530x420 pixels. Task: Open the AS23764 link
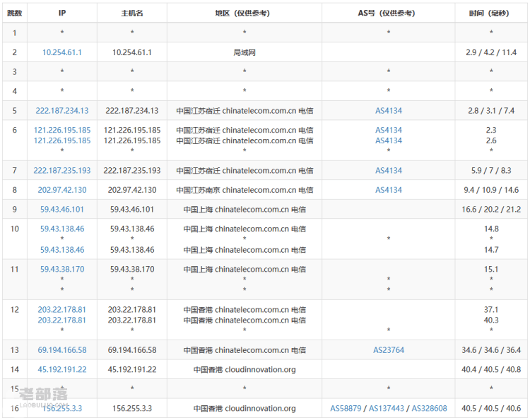[x=388, y=350]
